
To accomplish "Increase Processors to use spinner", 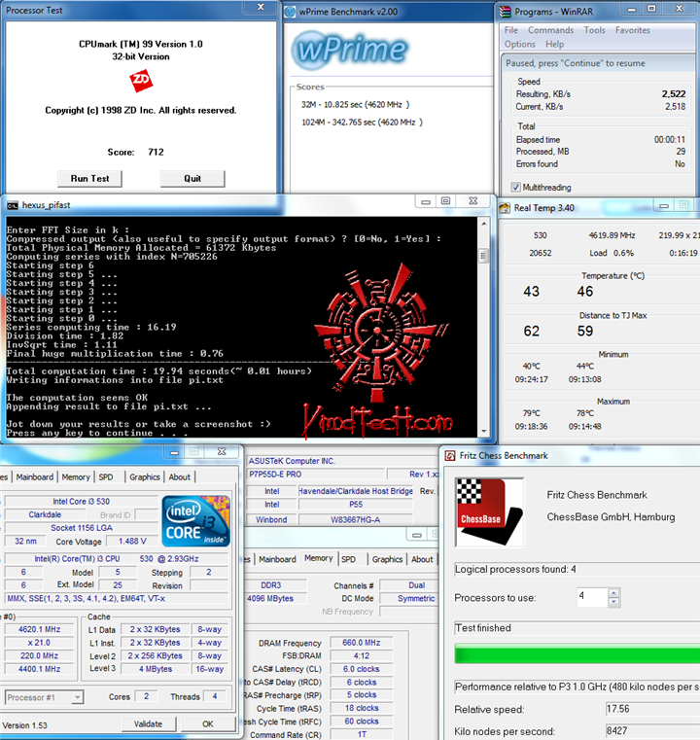I will click(613, 593).
